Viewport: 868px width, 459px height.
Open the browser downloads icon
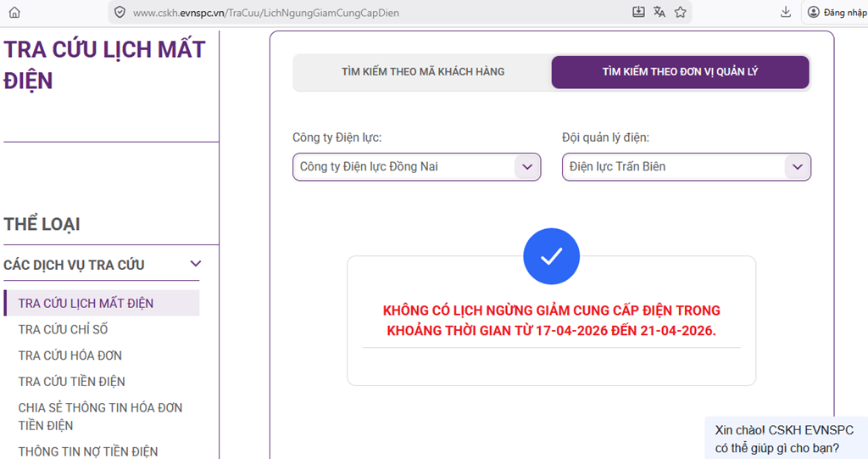[786, 12]
